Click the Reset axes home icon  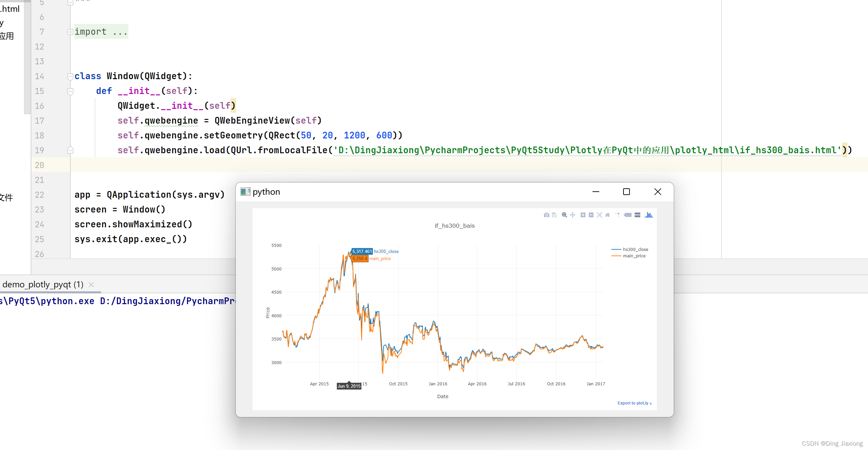(608, 215)
